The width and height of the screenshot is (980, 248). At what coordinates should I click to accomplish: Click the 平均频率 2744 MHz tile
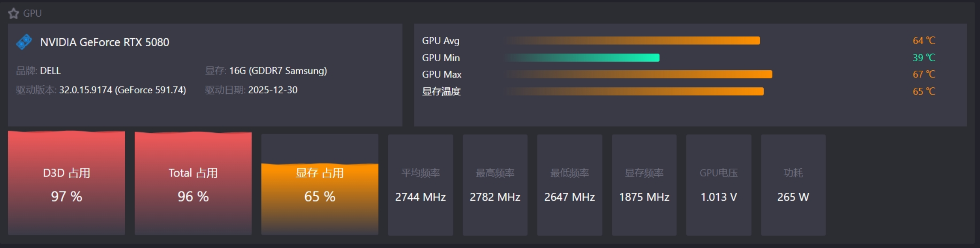point(420,185)
